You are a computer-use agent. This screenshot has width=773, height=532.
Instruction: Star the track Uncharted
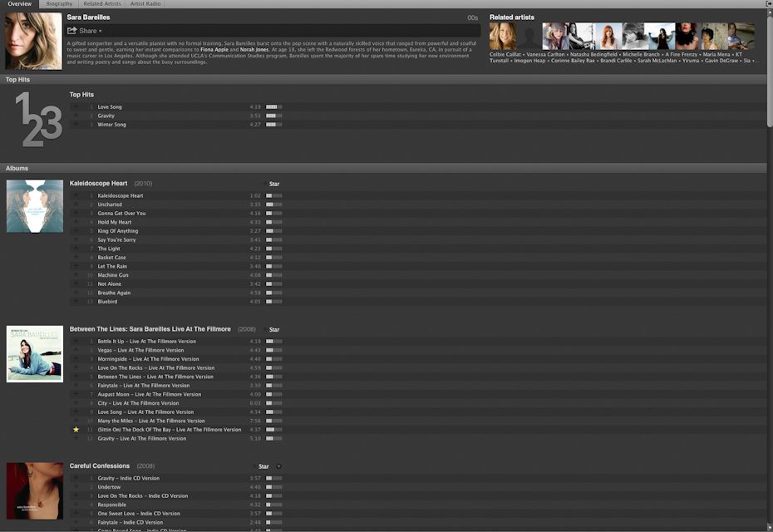76,204
